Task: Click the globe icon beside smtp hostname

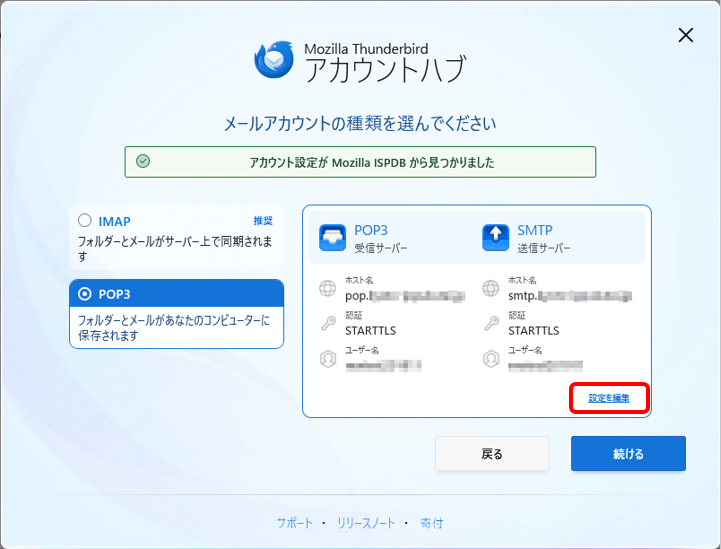Action: tap(491, 288)
